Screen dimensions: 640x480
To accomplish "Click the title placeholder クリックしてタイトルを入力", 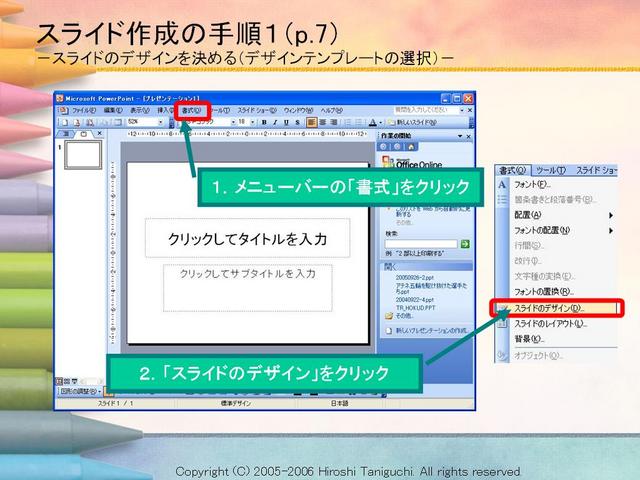I will pyautogui.click(x=247, y=238).
